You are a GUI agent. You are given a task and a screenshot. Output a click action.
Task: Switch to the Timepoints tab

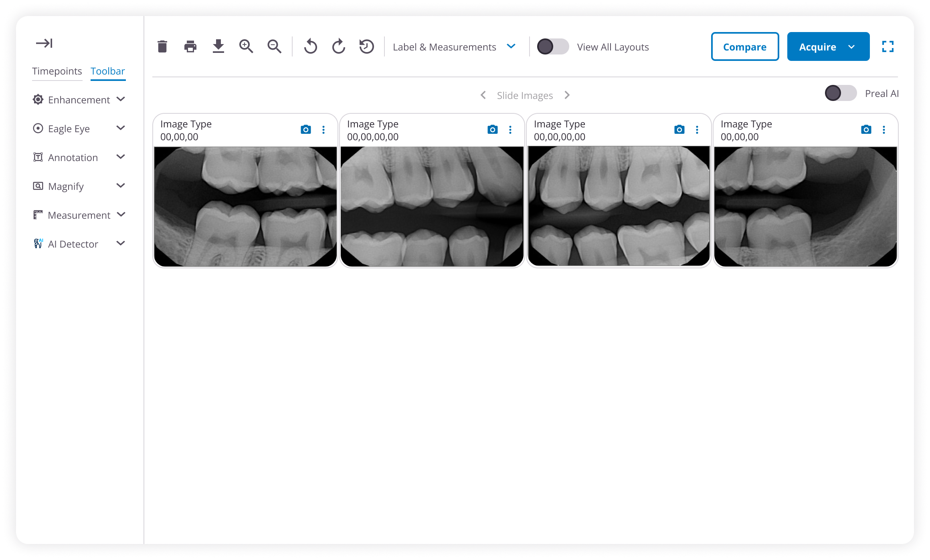(57, 71)
